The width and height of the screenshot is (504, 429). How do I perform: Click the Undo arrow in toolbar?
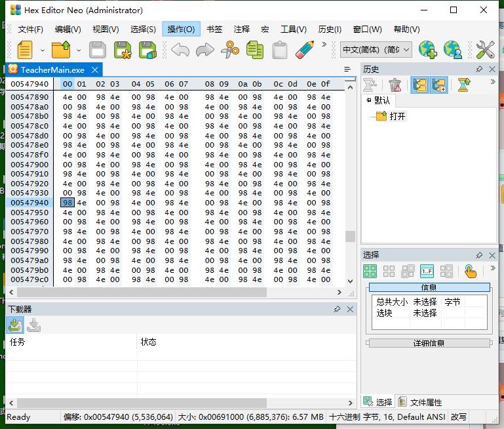coord(180,50)
